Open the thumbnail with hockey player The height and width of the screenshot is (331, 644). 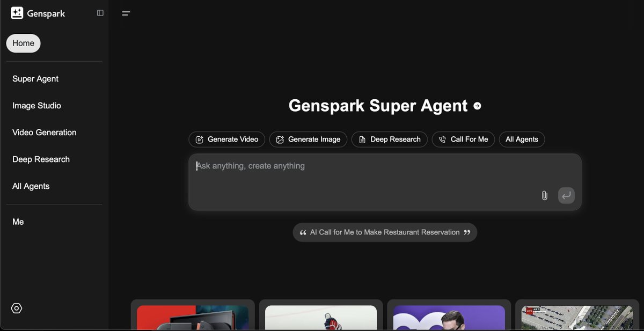[321, 315]
